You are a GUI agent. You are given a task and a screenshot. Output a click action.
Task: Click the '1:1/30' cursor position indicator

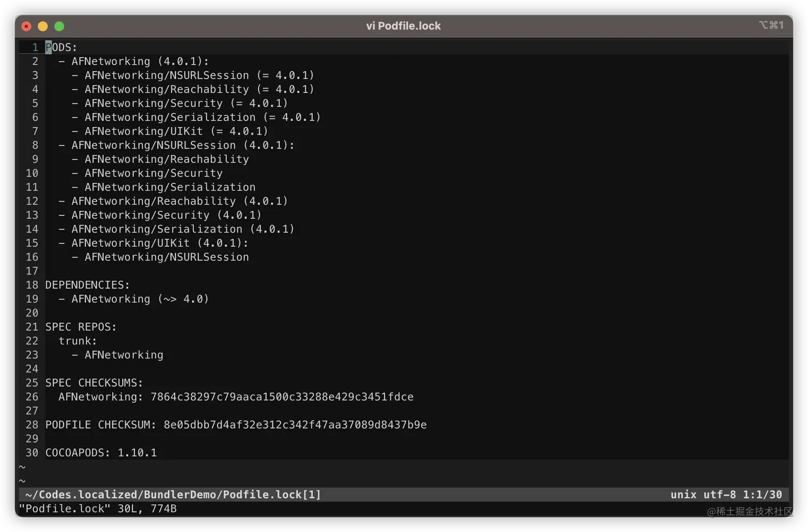tap(762, 495)
